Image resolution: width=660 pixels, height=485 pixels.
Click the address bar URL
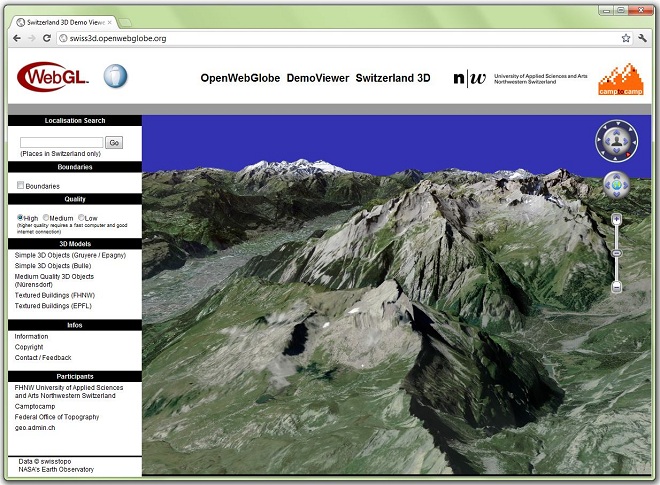click(x=118, y=38)
